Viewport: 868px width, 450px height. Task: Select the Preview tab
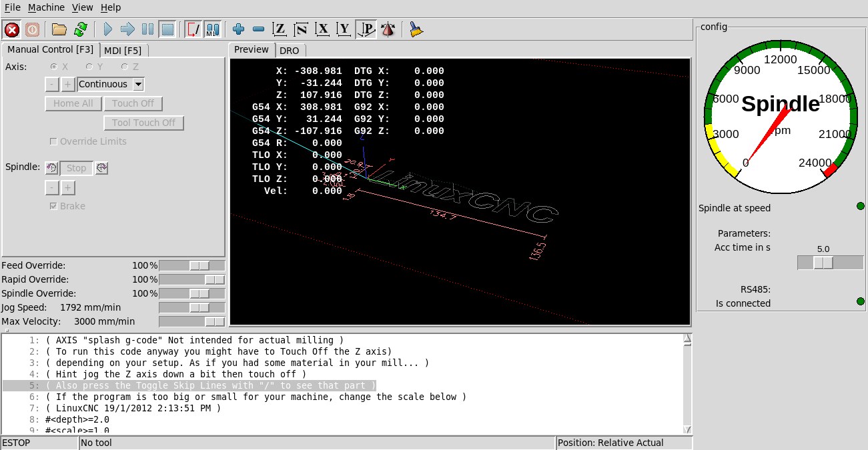tap(252, 49)
